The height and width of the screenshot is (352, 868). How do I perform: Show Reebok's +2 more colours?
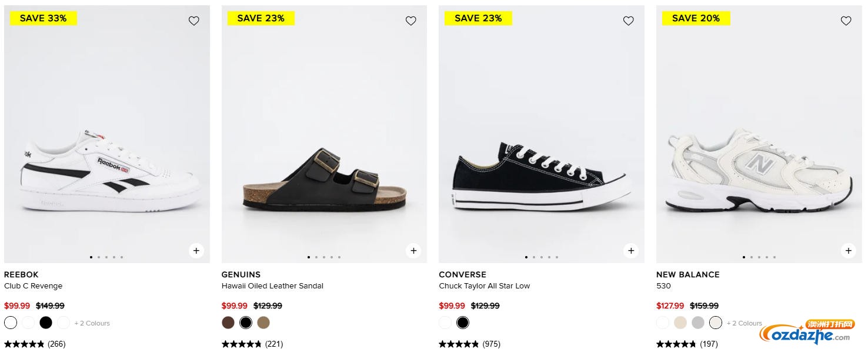coord(92,323)
